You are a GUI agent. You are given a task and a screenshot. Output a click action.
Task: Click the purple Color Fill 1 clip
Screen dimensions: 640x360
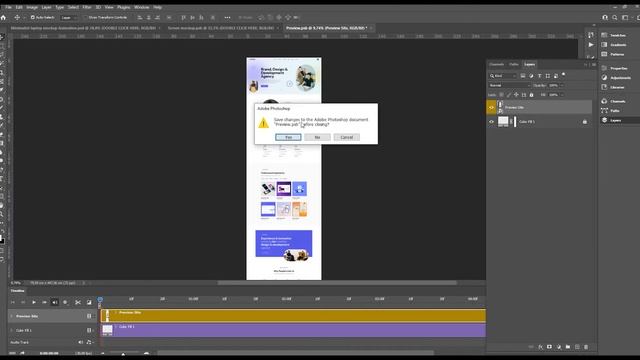[293, 330]
